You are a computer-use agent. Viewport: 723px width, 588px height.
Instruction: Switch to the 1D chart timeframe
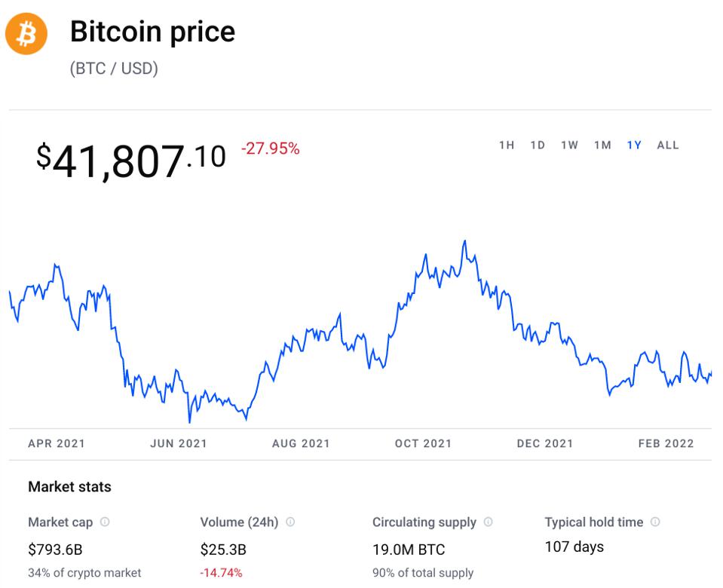click(x=538, y=145)
